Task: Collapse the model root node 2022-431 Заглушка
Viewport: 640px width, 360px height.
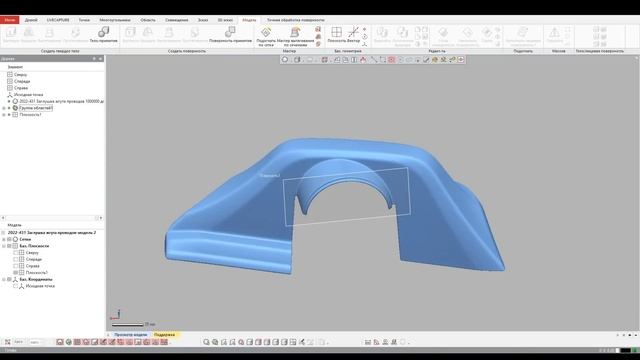Action: pyautogui.click(x=4, y=233)
